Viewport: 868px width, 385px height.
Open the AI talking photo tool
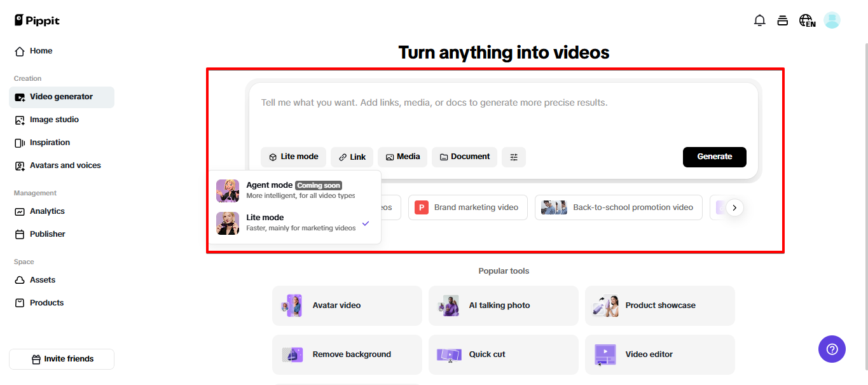point(503,305)
